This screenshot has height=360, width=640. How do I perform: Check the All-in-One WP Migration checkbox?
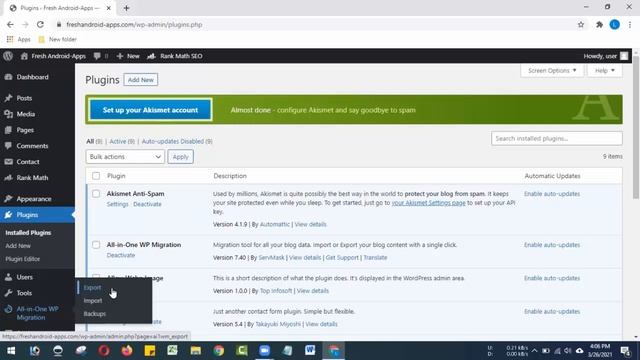click(96, 244)
